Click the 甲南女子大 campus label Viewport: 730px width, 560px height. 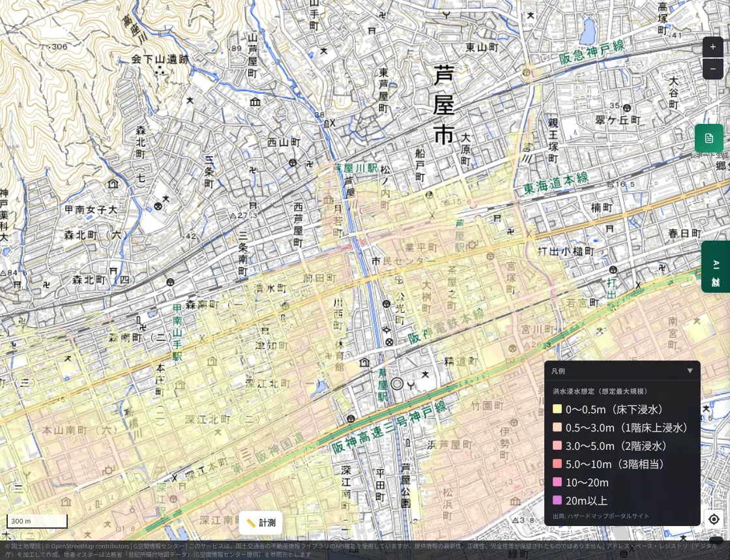[91, 210]
